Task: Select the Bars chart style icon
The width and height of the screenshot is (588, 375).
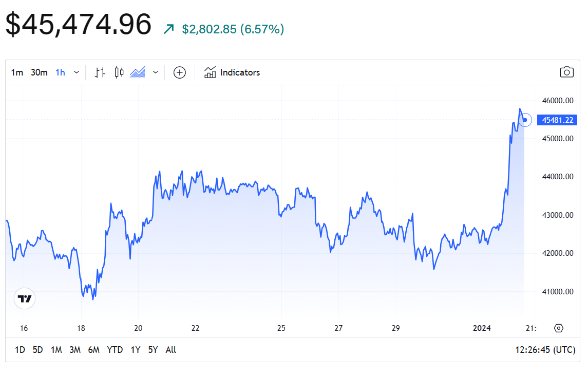Action: 100,72
